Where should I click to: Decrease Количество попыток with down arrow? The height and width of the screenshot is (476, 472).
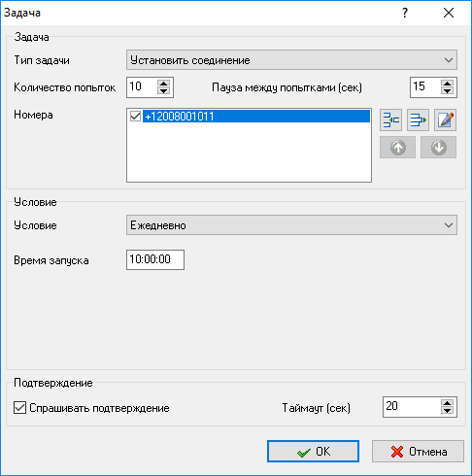point(163,91)
